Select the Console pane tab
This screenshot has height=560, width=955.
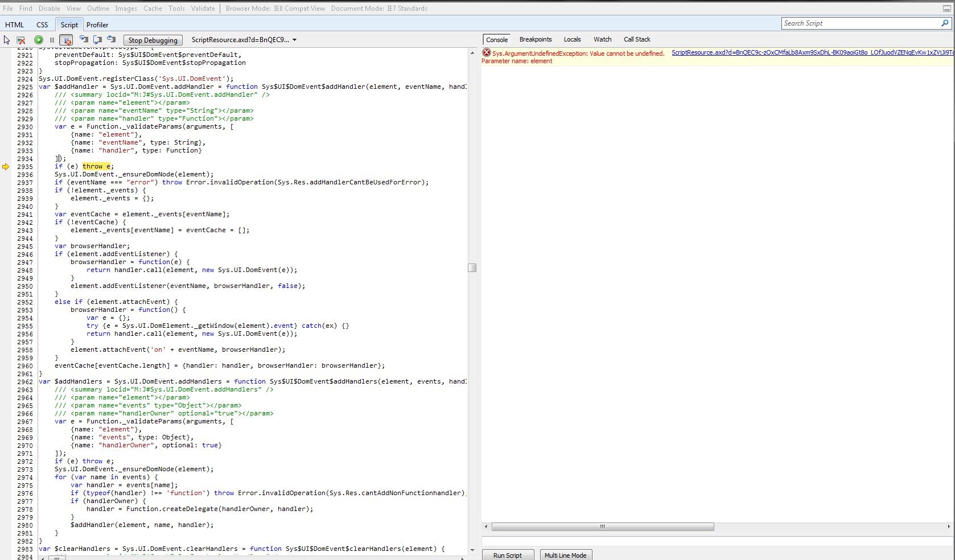point(497,39)
